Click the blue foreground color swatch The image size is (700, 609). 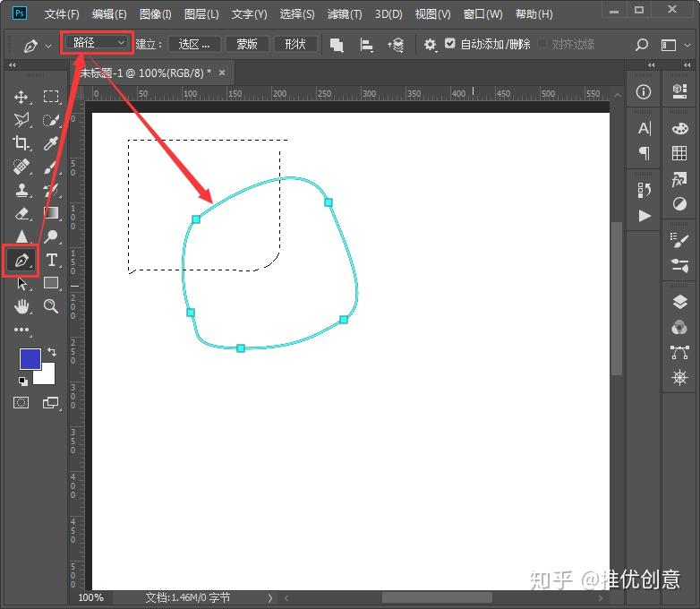[30, 359]
